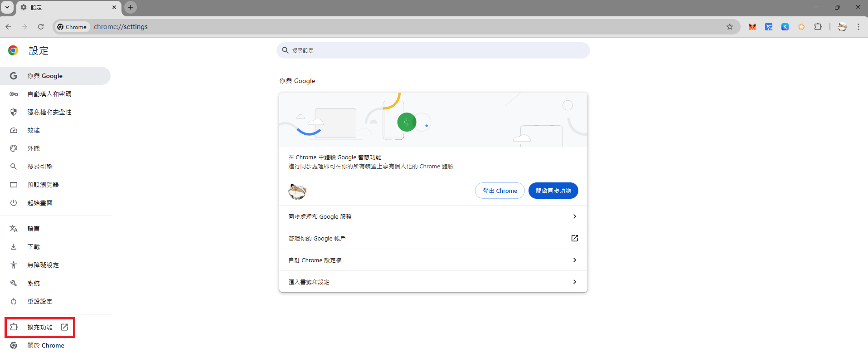The width and height of the screenshot is (868, 363).
Task: Select the 設定 browser tab
Action: click(x=69, y=7)
